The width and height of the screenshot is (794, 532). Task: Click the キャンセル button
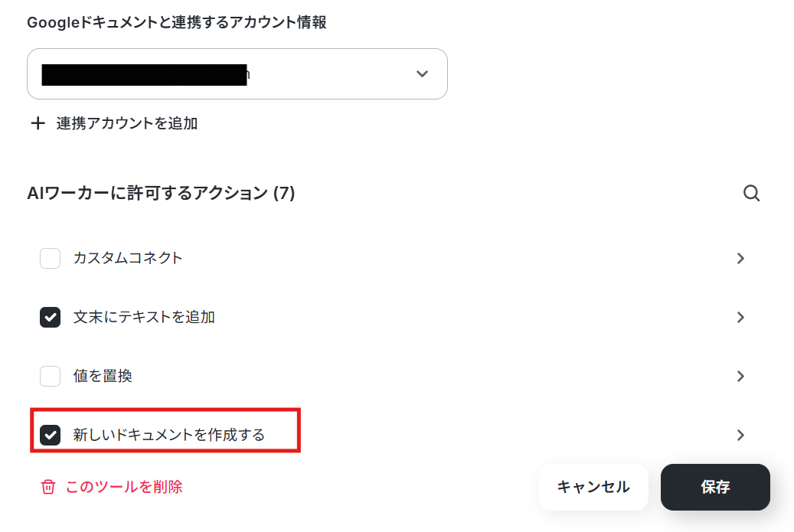pyautogui.click(x=593, y=487)
